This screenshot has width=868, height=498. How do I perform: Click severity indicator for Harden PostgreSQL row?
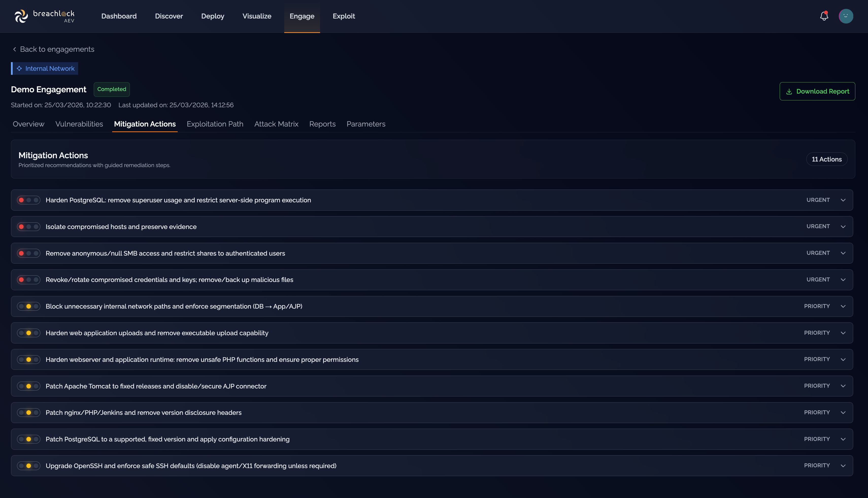[x=29, y=200]
